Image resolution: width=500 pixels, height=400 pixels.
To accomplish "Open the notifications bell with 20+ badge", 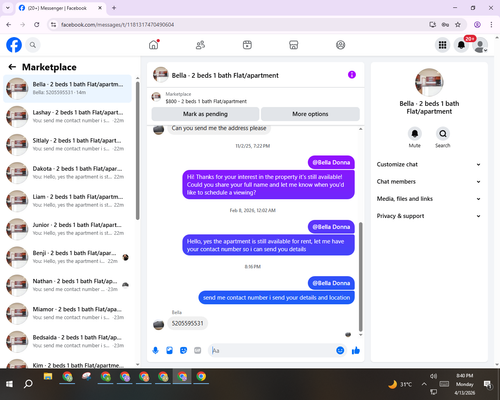I will pyautogui.click(x=461, y=45).
